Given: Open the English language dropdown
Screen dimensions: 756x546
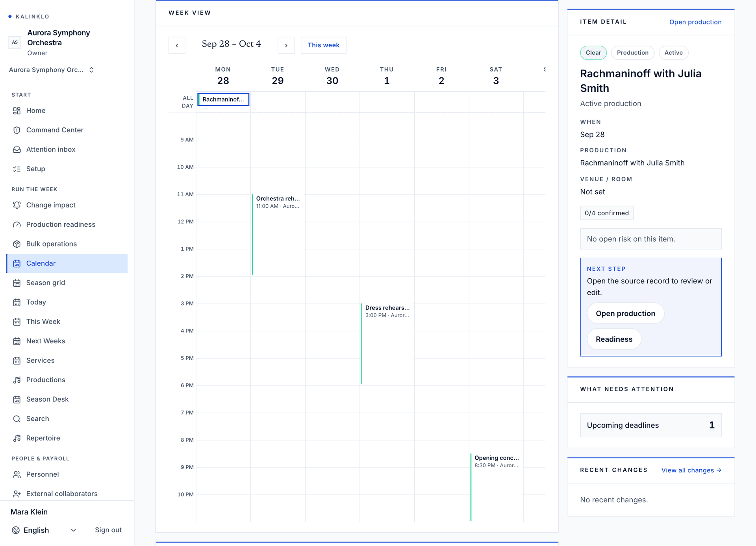Looking at the screenshot, I should pos(44,530).
